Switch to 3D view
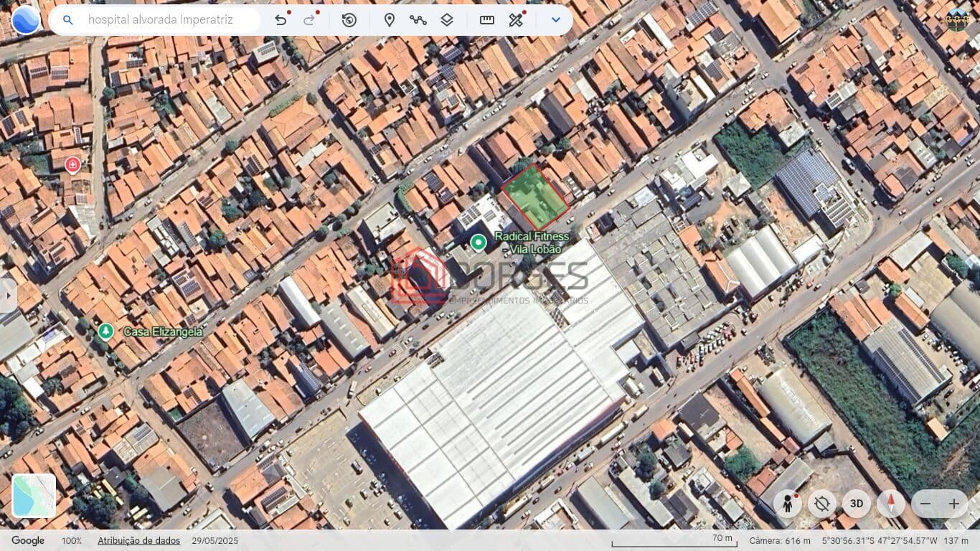Image resolution: width=980 pixels, height=551 pixels. [x=857, y=504]
